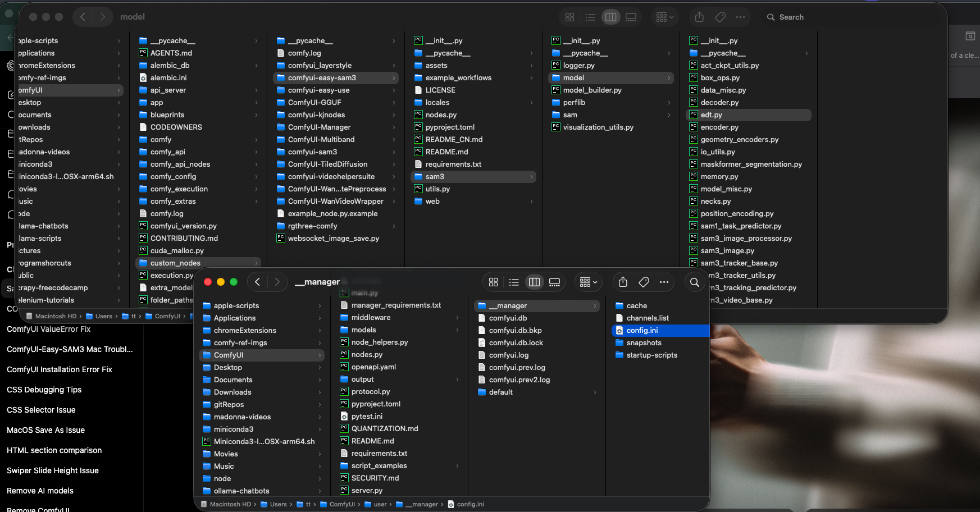Go back in the __manager Finder window

[x=257, y=282]
